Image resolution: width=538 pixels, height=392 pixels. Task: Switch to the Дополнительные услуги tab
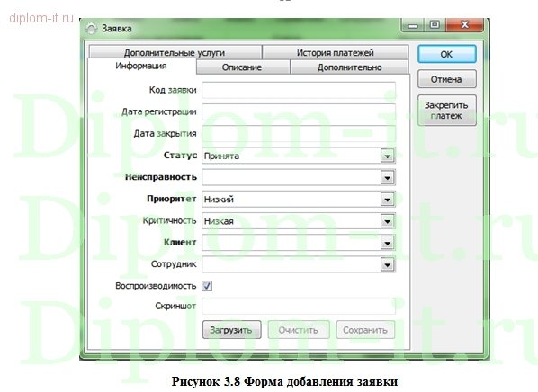pos(175,52)
